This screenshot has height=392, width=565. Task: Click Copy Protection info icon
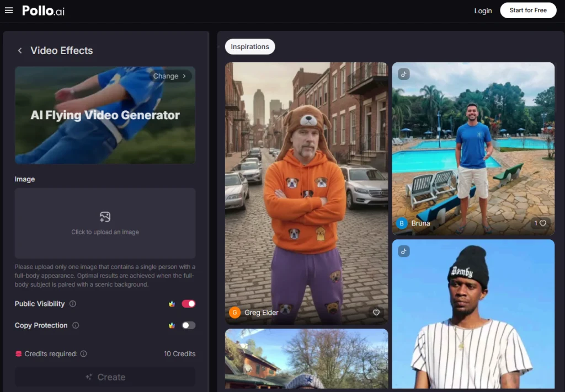coord(76,325)
